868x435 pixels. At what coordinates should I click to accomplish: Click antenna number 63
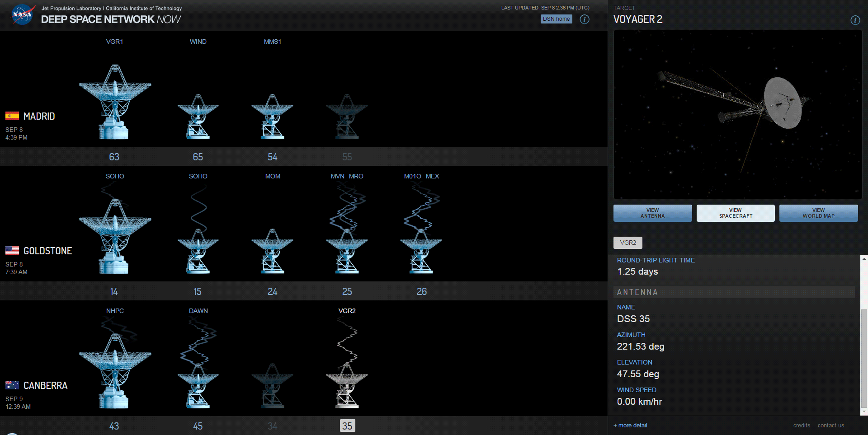click(114, 157)
